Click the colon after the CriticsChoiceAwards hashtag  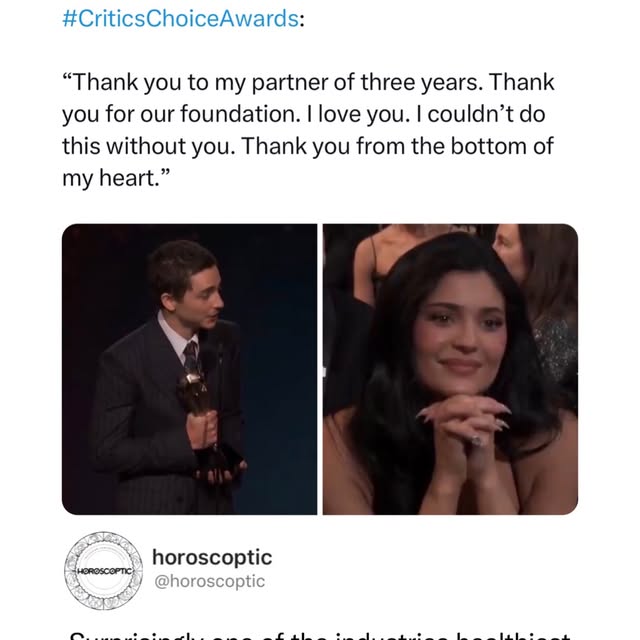[x=298, y=21]
